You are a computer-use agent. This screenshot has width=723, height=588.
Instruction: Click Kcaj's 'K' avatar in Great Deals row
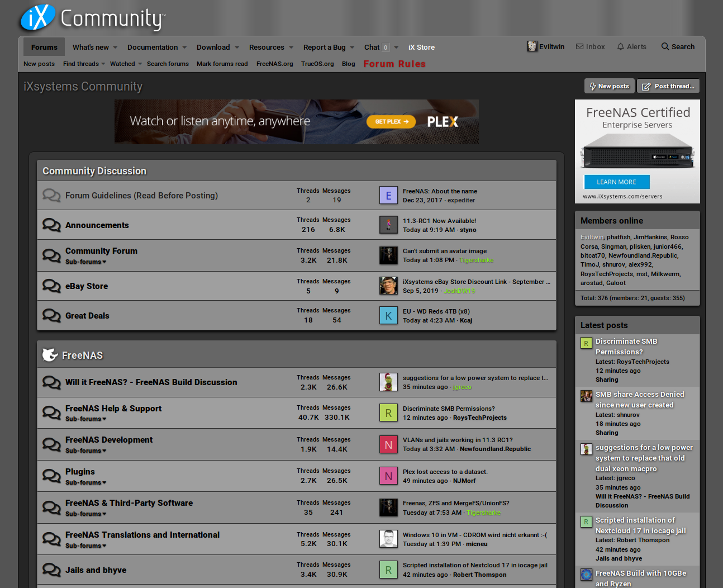point(388,316)
